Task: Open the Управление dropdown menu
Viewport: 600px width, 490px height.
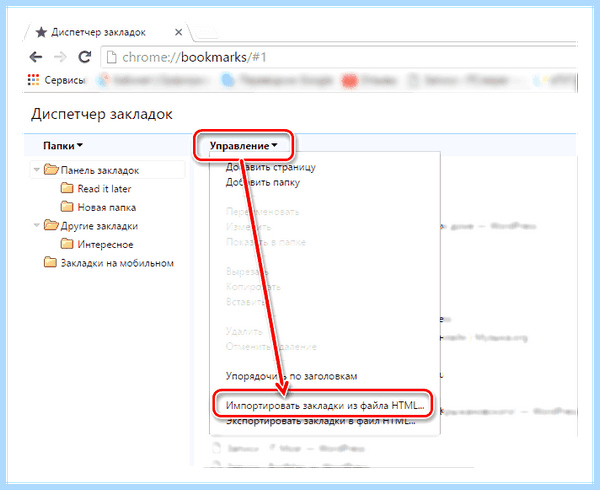Action: 243,146
